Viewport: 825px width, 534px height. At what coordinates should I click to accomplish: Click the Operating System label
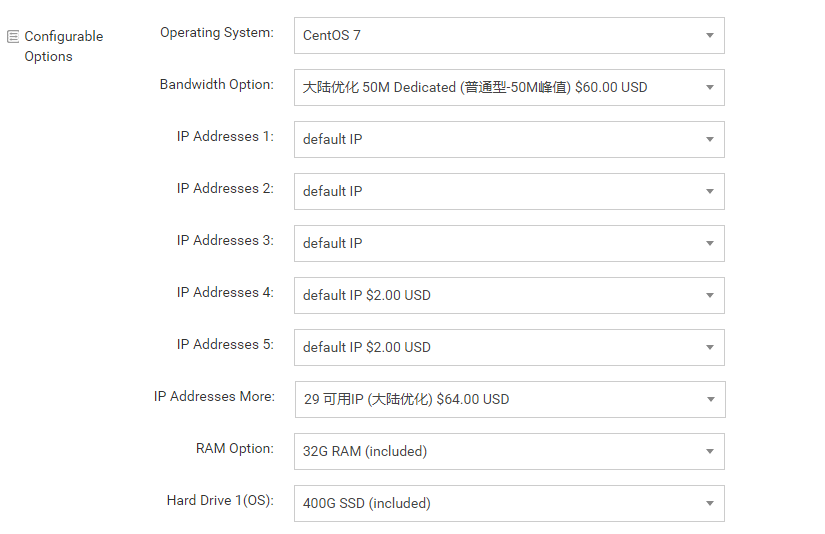click(x=216, y=33)
